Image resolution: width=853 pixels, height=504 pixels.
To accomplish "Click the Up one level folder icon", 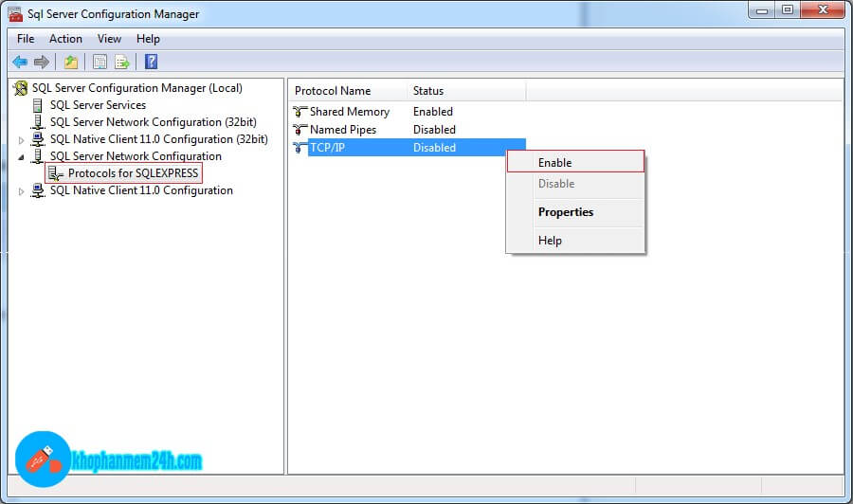I will [71, 63].
